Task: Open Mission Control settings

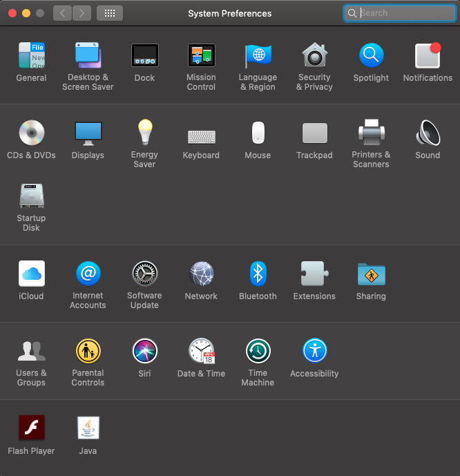Action: coord(201,56)
